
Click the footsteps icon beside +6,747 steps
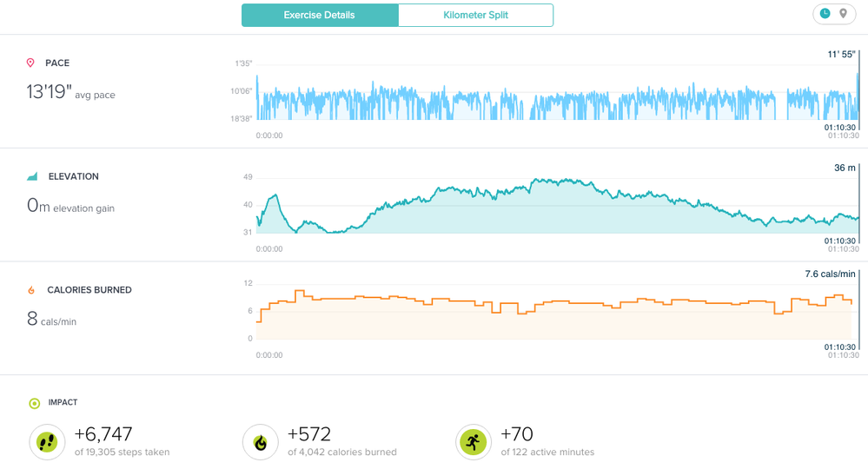(47, 442)
